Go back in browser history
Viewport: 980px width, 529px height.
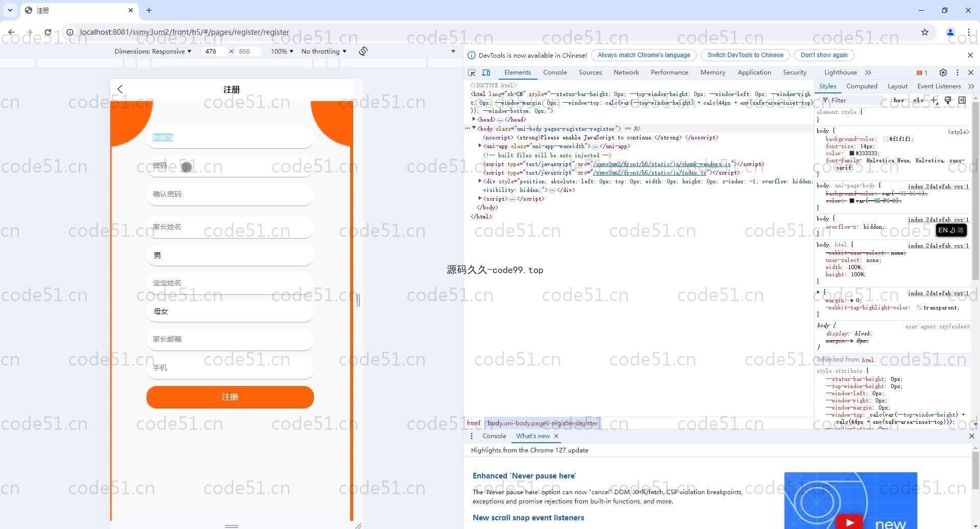coord(11,32)
